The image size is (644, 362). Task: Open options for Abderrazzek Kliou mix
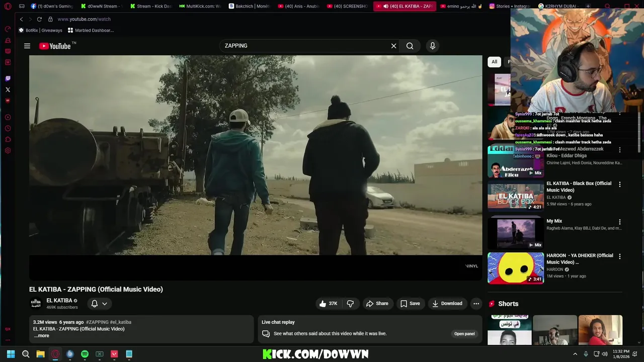point(619,150)
